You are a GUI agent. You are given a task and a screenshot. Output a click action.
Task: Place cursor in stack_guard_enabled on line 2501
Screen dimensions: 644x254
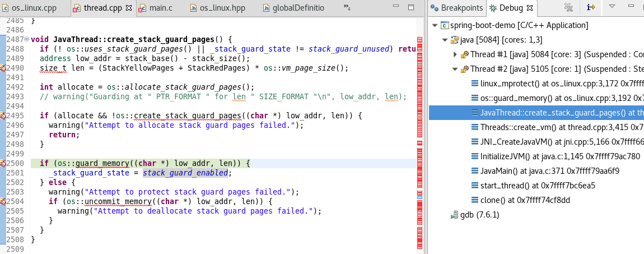point(185,173)
